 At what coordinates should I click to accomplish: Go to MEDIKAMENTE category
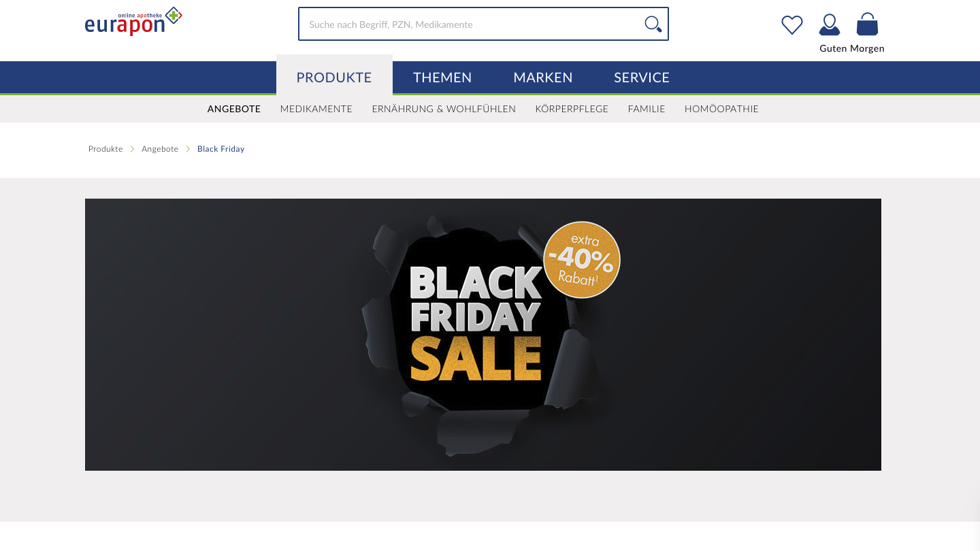pyautogui.click(x=316, y=109)
